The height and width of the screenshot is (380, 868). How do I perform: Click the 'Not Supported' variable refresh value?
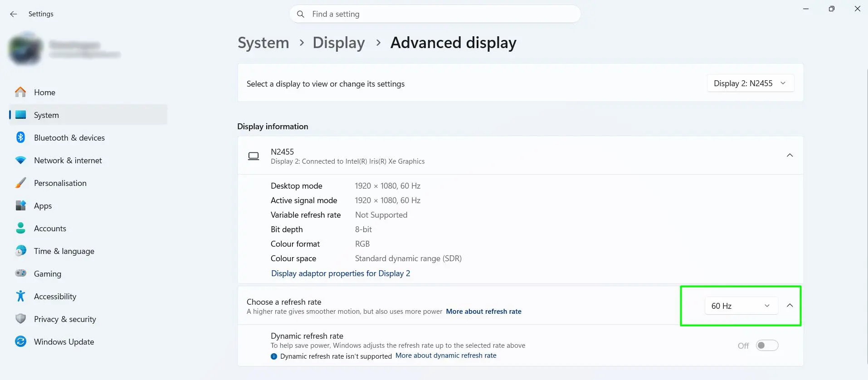tap(381, 215)
